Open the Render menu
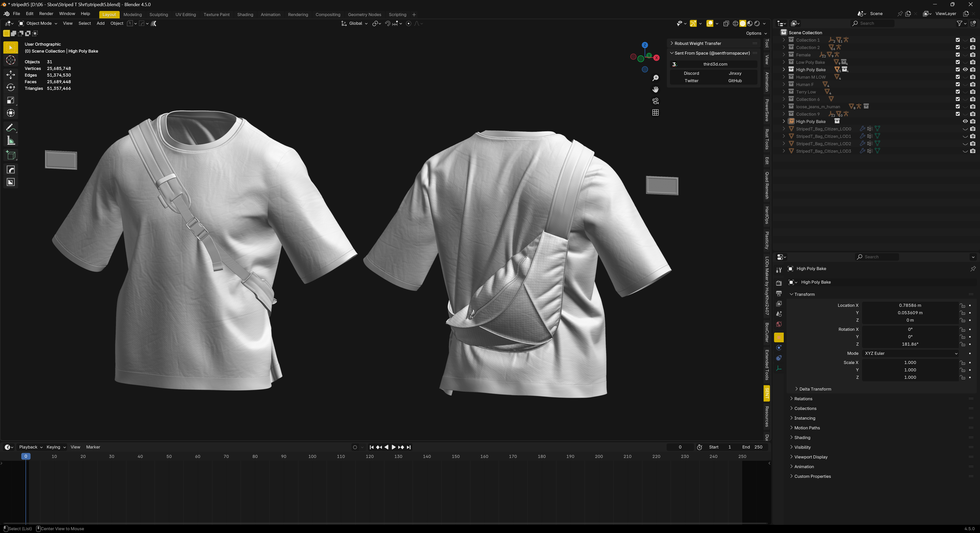The height and width of the screenshot is (533, 980). click(x=46, y=13)
